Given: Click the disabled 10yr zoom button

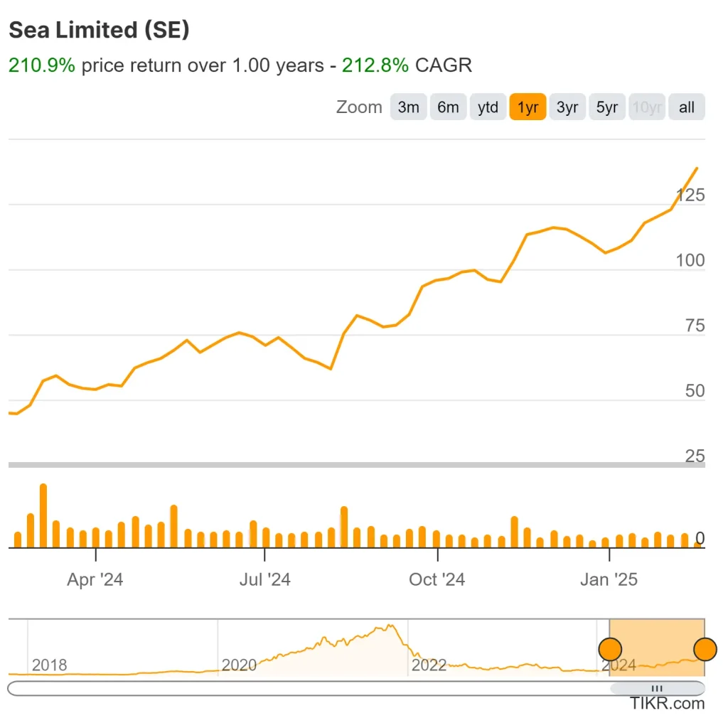Looking at the screenshot, I should (647, 107).
